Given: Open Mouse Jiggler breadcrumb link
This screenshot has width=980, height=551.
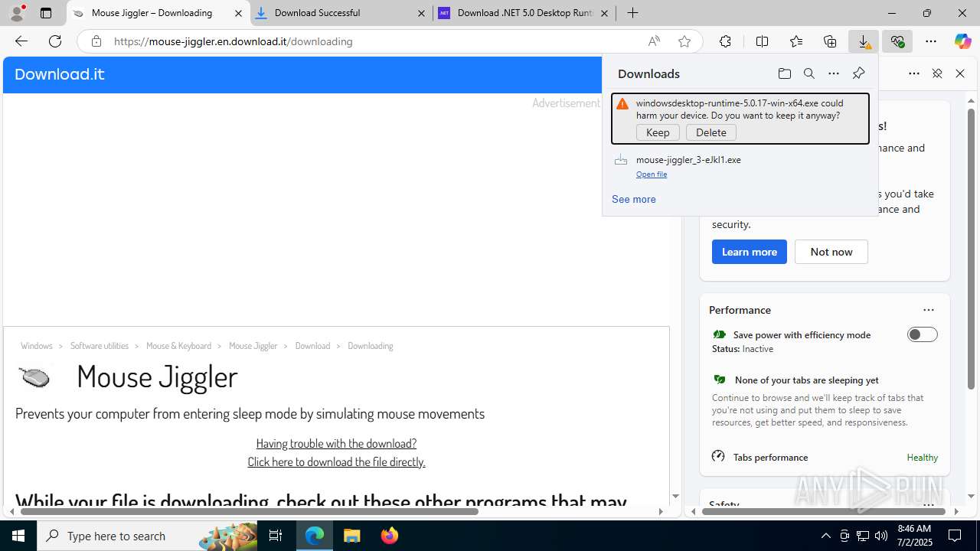Looking at the screenshot, I should coord(253,346).
